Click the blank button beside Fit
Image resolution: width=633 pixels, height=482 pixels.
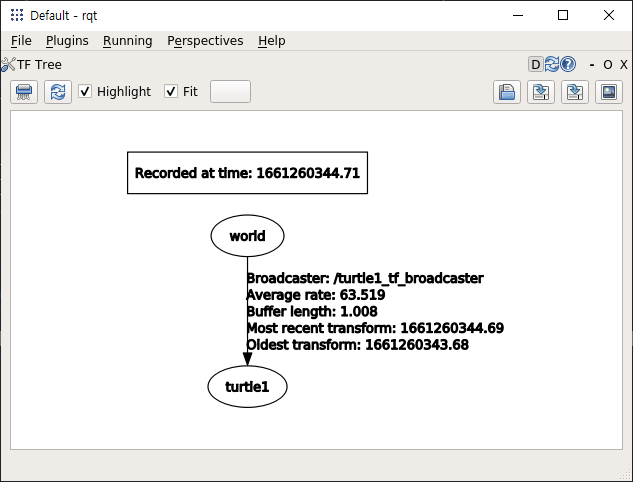pos(230,92)
